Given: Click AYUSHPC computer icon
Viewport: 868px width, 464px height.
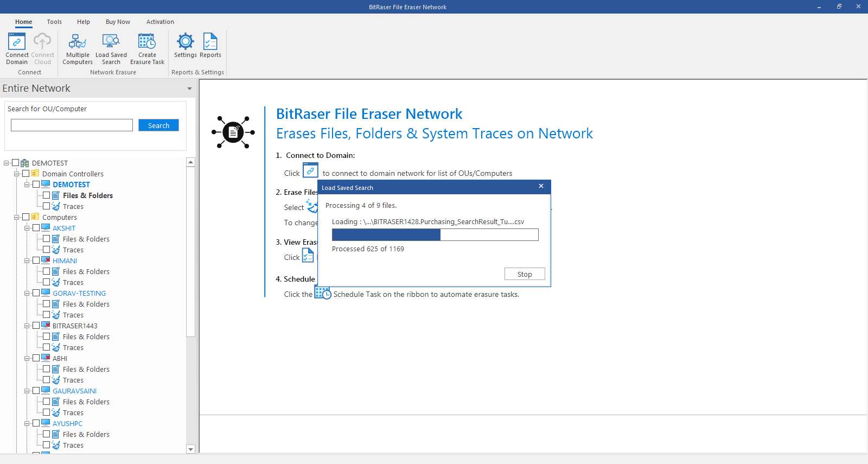Looking at the screenshot, I should (46, 423).
